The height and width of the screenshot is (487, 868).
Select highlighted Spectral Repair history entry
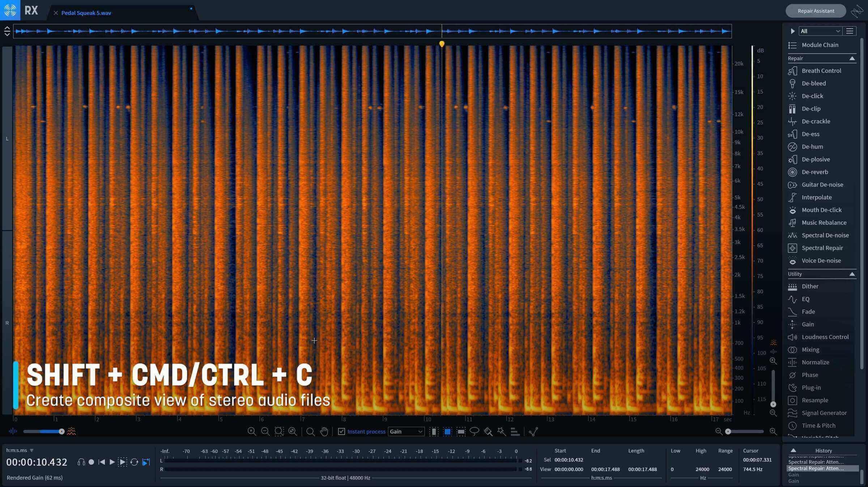click(x=822, y=469)
